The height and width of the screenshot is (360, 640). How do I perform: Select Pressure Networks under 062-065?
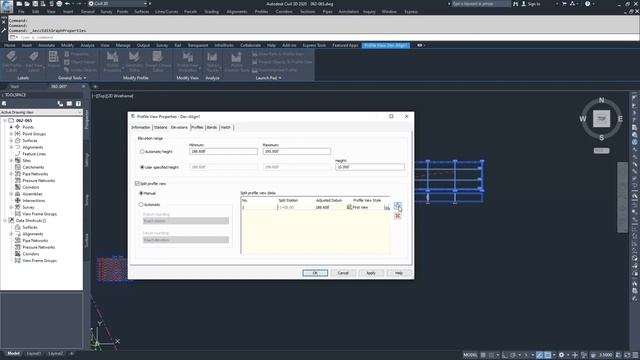[x=38, y=180]
